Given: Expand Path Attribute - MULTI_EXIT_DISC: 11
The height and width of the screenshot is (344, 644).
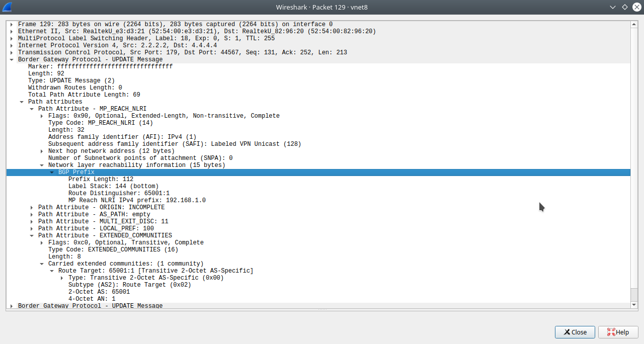Looking at the screenshot, I should 31,221.
